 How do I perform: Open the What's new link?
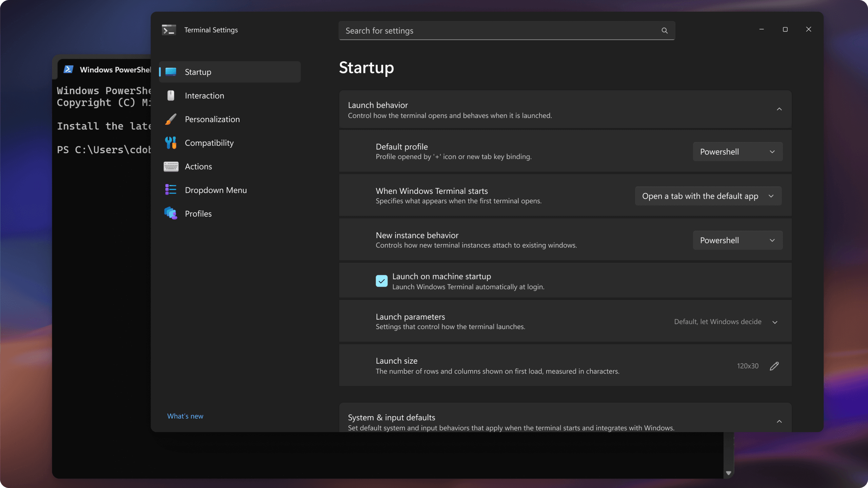185,416
